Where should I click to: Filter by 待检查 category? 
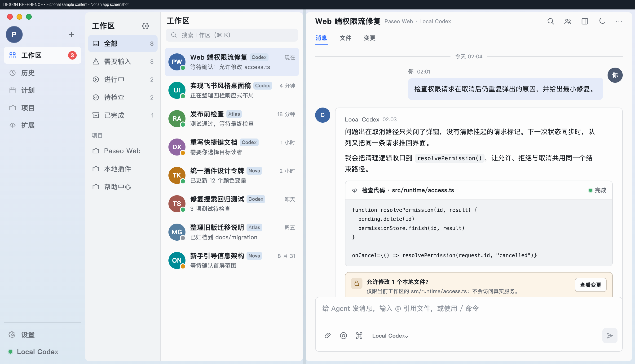123,97
